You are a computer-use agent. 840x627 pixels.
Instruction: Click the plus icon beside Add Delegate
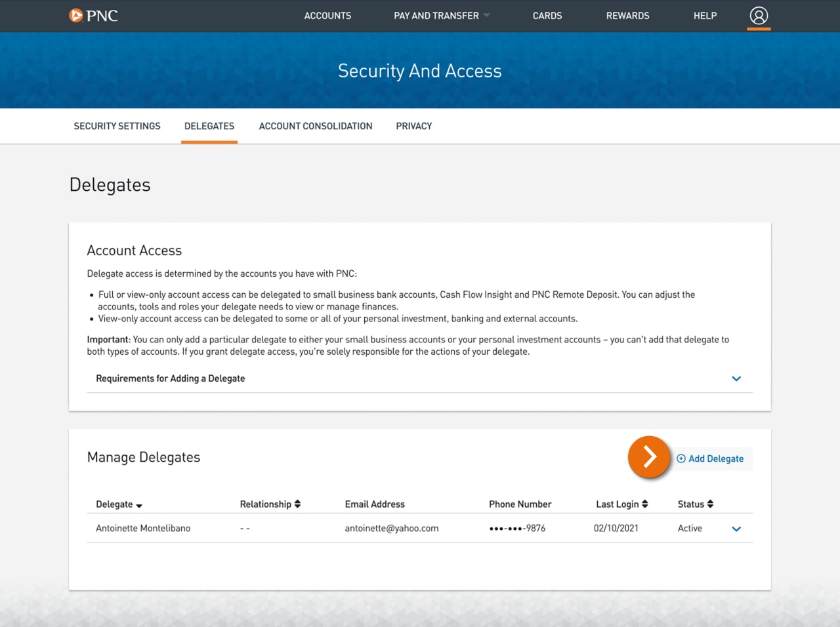681,458
